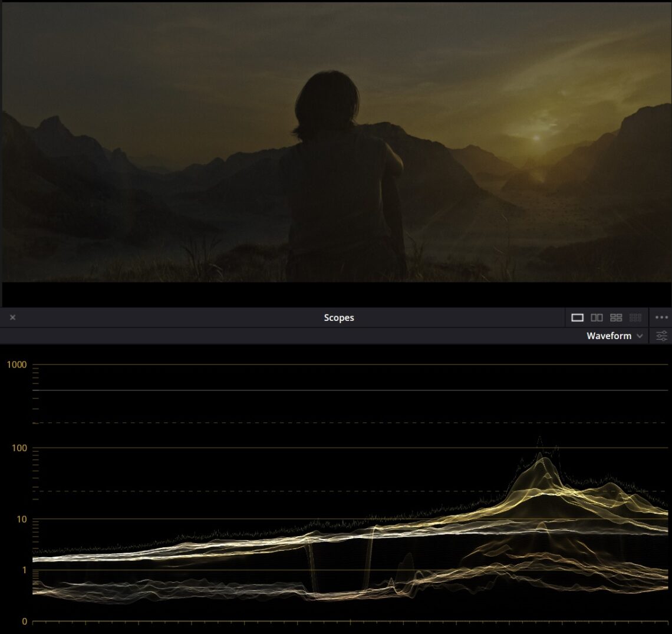The image size is (672, 634).
Task: Click the 10 scale label
Action: (x=22, y=520)
